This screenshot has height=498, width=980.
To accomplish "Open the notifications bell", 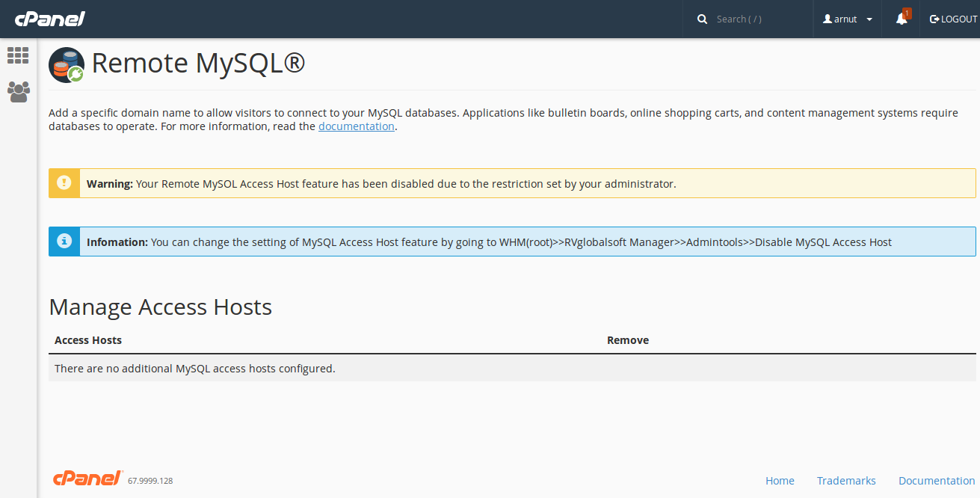I will (x=900, y=21).
